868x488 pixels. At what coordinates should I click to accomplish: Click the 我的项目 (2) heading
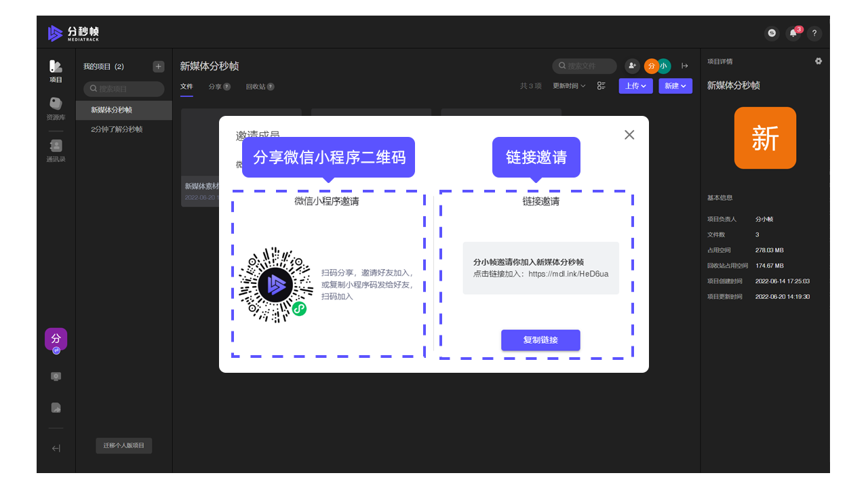tap(104, 66)
